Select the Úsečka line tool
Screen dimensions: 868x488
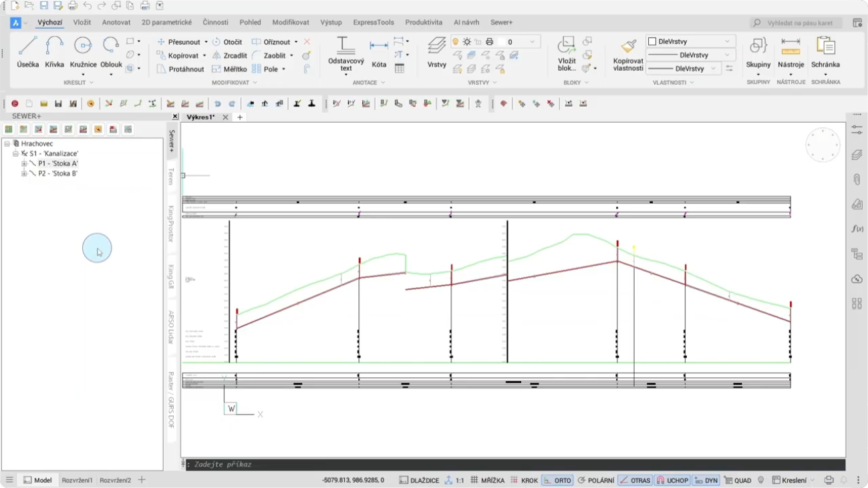27,51
